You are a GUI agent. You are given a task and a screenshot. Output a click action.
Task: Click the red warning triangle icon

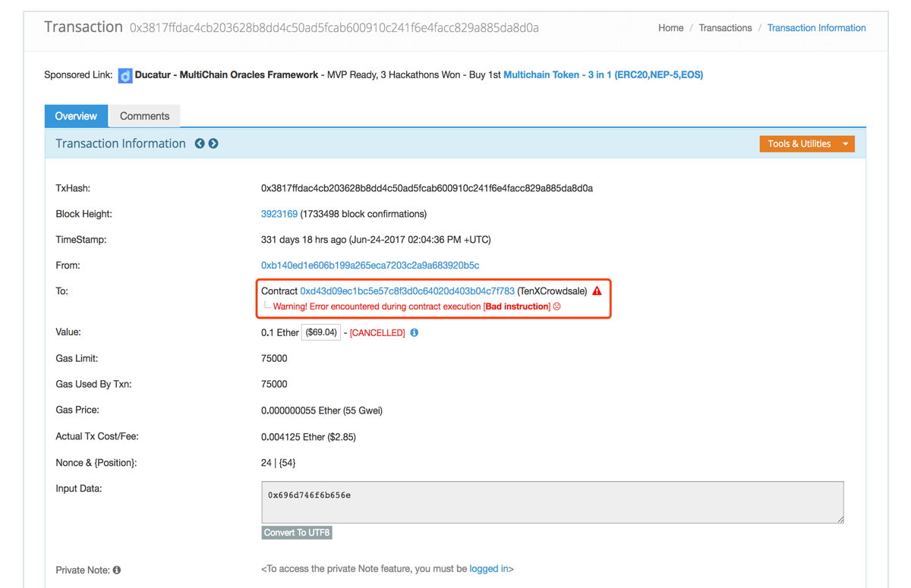click(x=597, y=290)
